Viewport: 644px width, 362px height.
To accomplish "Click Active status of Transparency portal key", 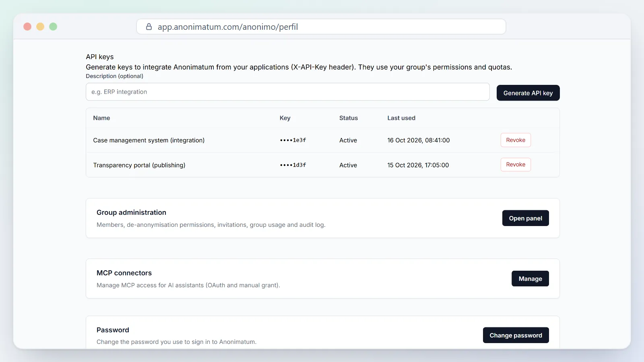I will [348, 165].
